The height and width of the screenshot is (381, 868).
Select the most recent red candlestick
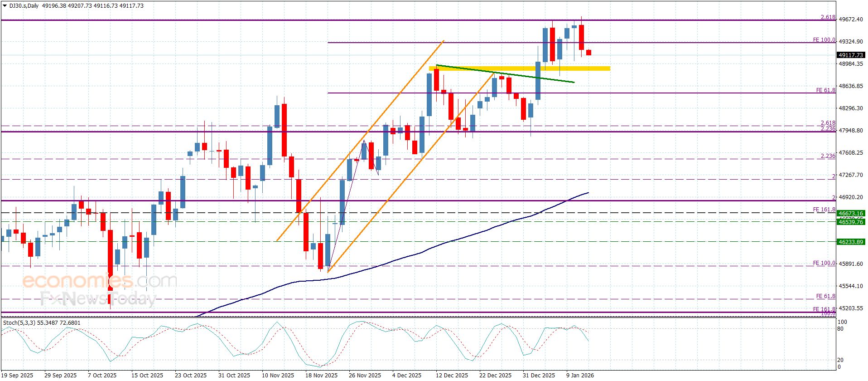click(588, 53)
